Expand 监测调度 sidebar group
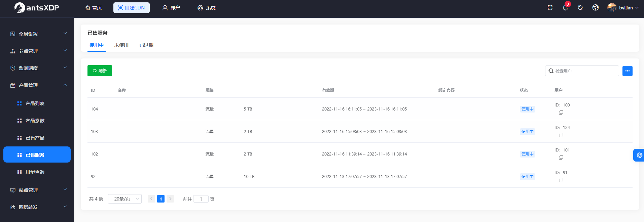This screenshot has width=644, height=222. (x=37, y=68)
